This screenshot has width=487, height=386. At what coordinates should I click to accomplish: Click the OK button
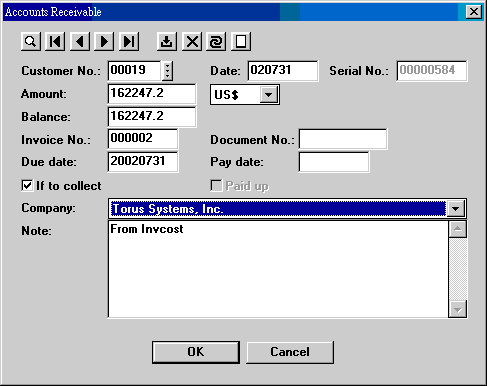pyautogui.click(x=196, y=352)
